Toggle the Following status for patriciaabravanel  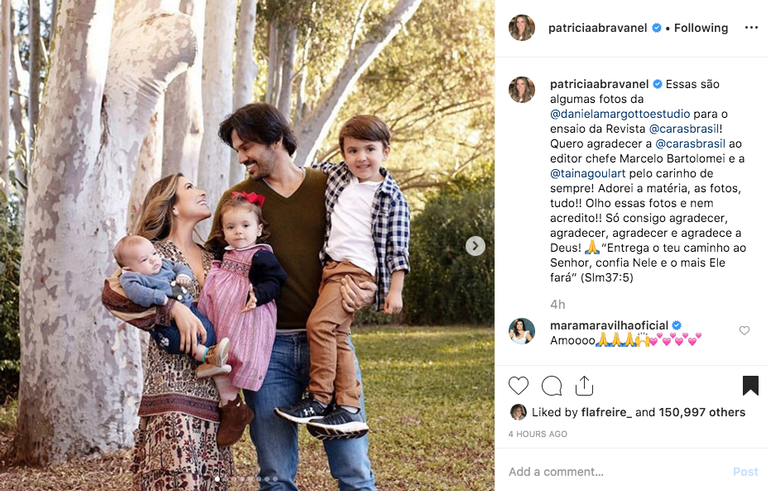click(x=701, y=28)
